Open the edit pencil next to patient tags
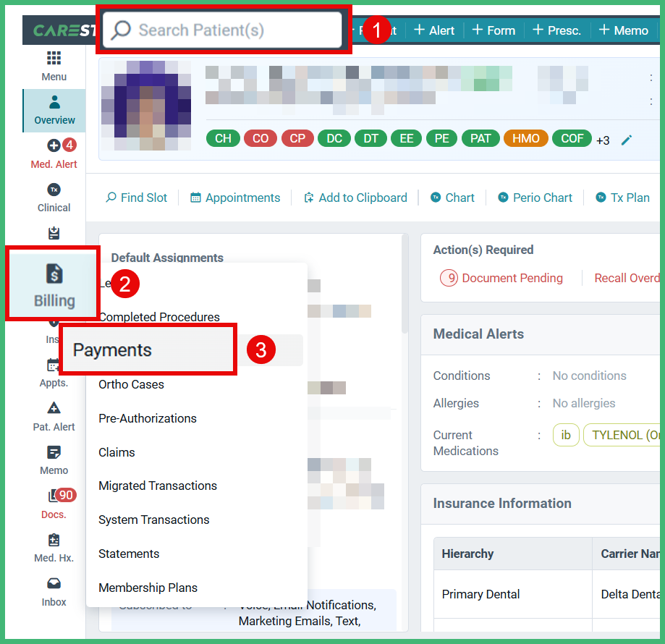Screen dimensions: 665x644 [627, 138]
